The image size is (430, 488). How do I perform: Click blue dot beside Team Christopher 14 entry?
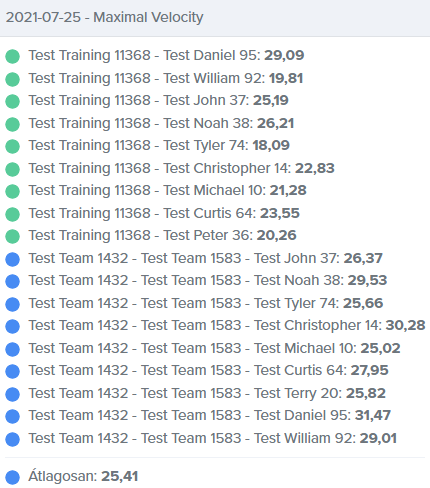(x=12, y=326)
